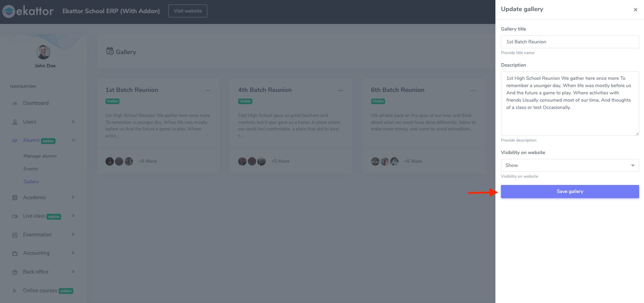Click the Accounting briefcase icon
Viewport: 644px width, 303px height.
tap(15, 253)
